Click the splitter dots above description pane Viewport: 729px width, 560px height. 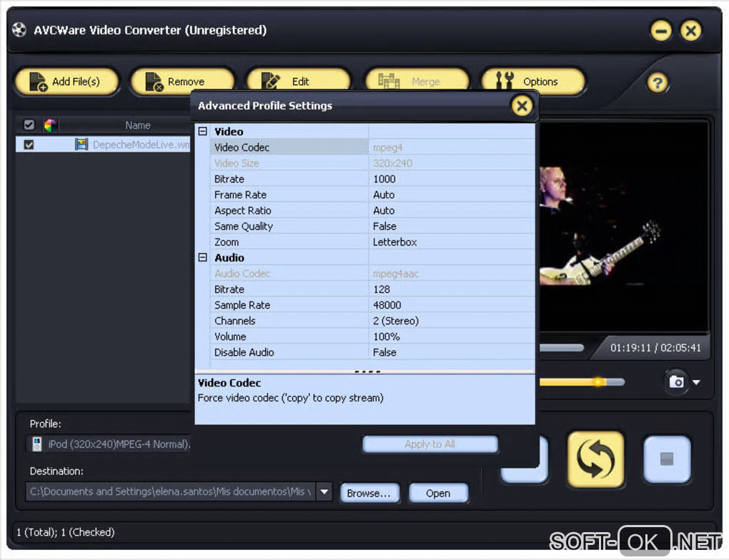click(x=367, y=371)
